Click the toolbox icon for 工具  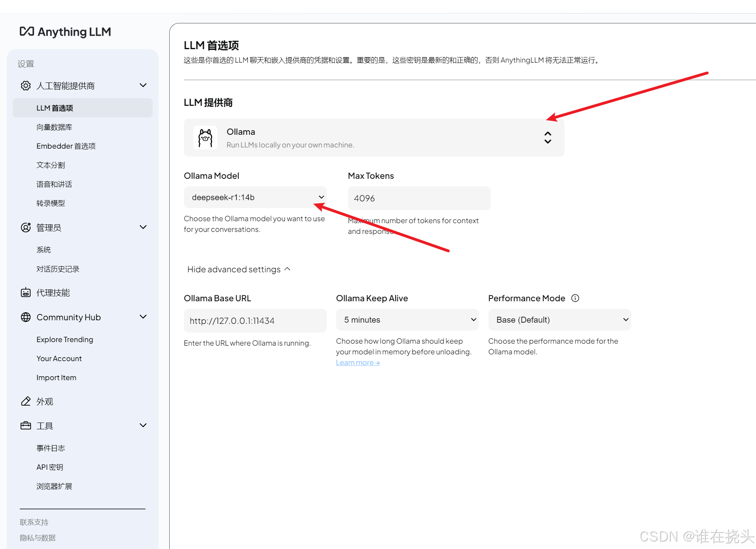26,426
